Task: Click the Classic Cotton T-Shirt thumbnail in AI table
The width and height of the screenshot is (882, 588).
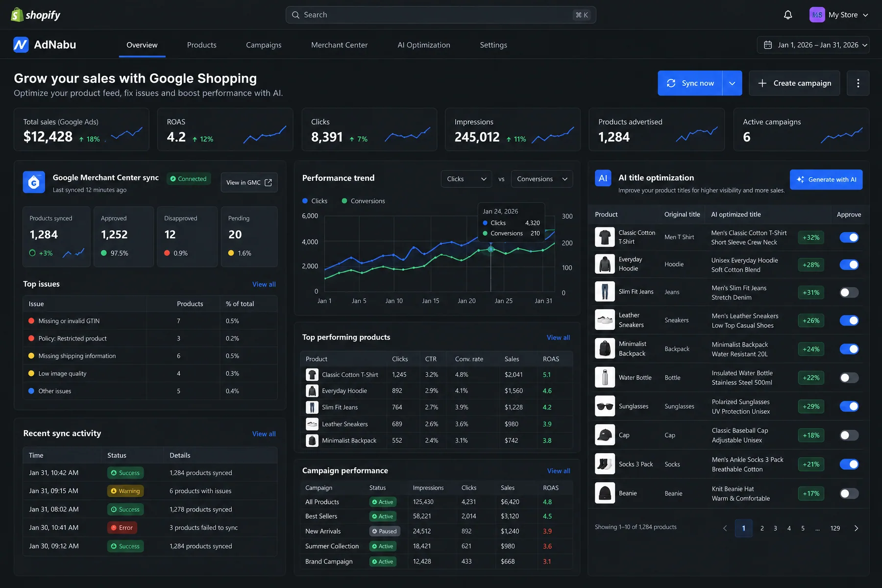Action: coord(605,237)
